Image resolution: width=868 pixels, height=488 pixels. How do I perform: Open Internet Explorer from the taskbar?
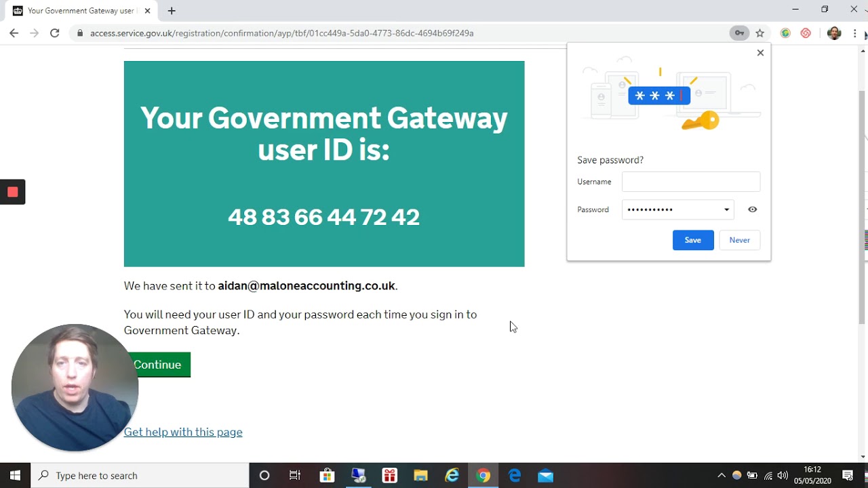[452, 475]
